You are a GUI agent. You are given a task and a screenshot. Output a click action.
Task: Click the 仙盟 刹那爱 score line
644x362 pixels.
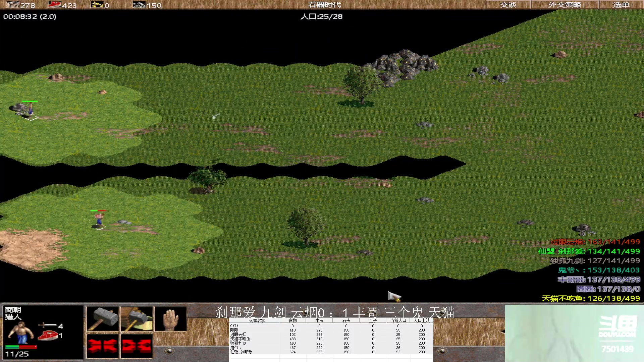[x=589, y=251]
